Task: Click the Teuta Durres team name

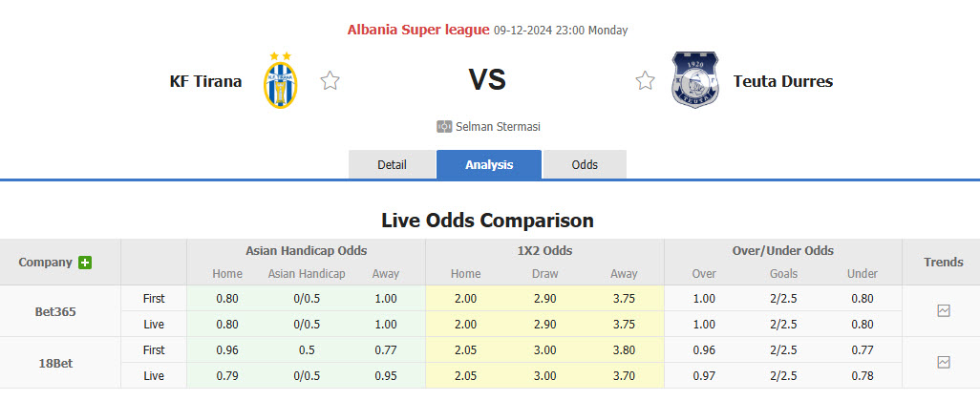Action: coord(783,81)
